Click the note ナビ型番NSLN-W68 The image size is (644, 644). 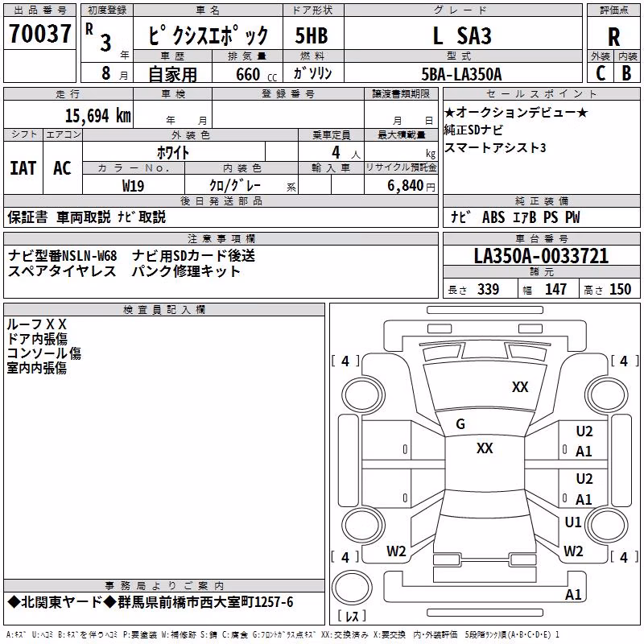(63, 256)
